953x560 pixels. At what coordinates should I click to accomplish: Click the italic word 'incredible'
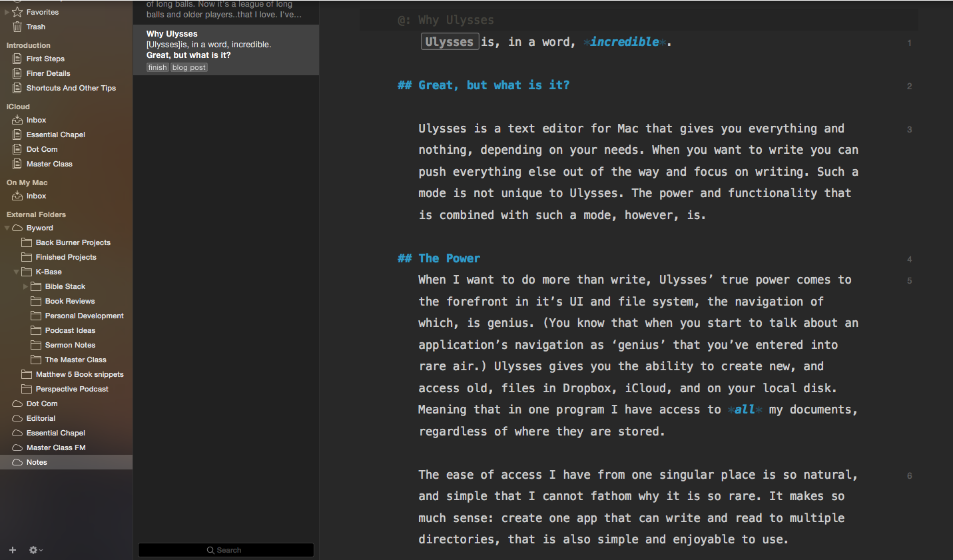click(624, 42)
